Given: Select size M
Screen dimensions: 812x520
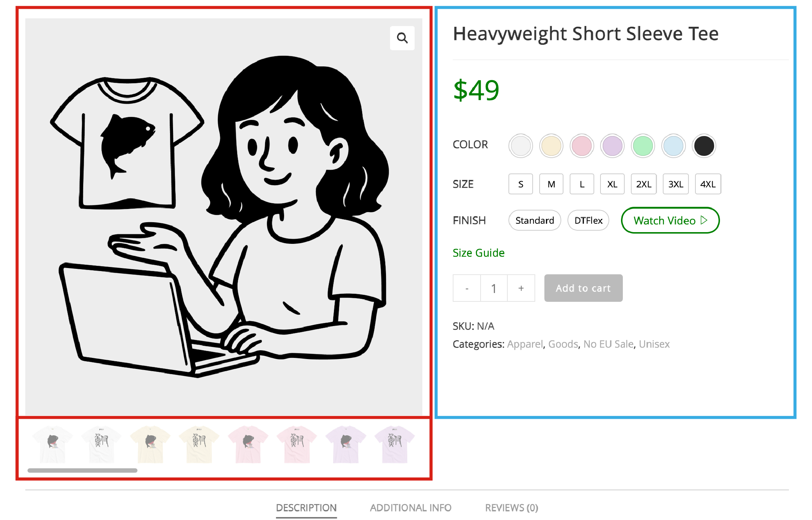Looking at the screenshot, I should (551, 184).
